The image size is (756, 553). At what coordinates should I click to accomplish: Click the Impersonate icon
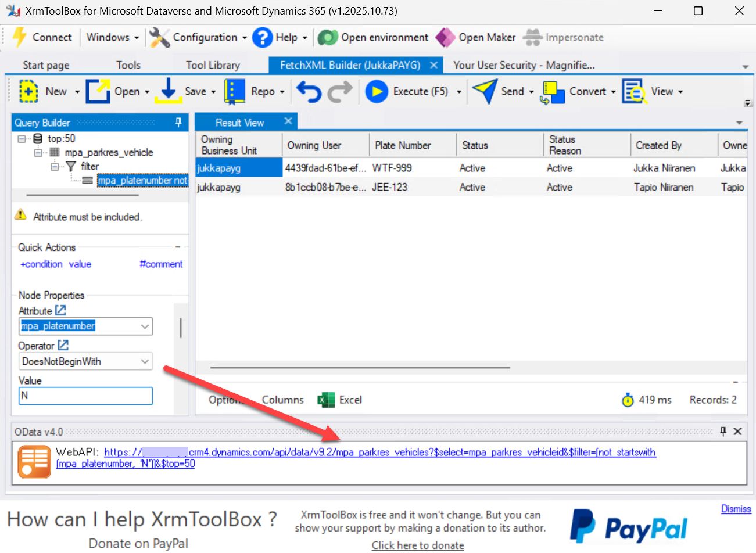click(532, 37)
